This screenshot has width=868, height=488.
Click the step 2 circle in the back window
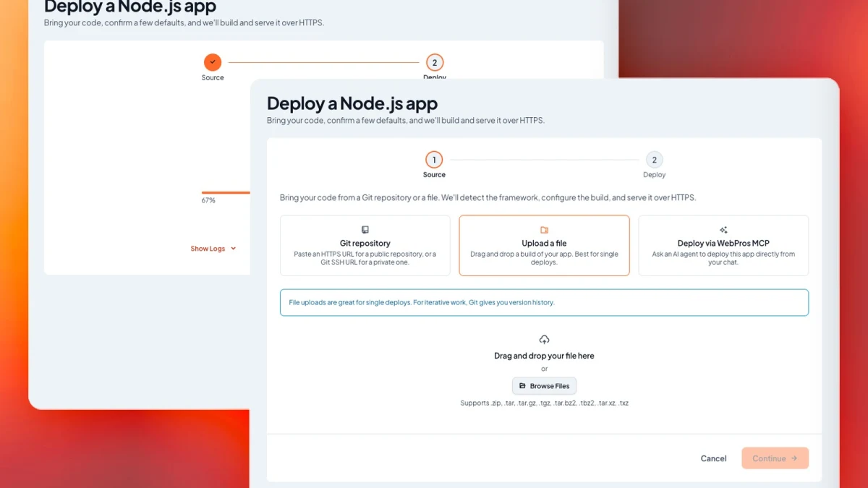pos(435,62)
